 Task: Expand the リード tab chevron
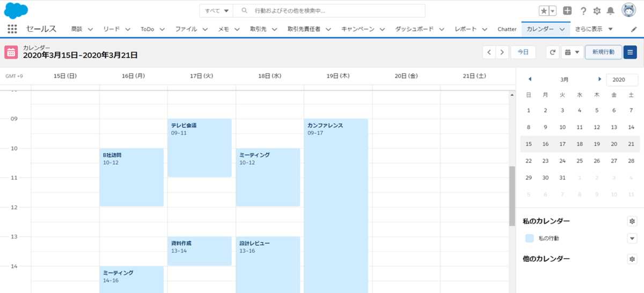coord(127,30)
